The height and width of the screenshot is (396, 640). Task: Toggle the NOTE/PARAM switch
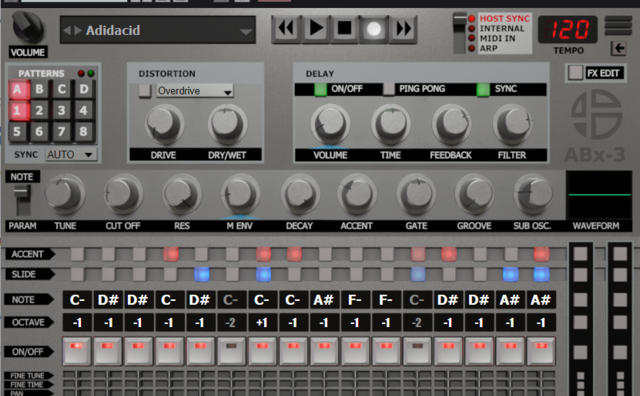pos(22,199)
